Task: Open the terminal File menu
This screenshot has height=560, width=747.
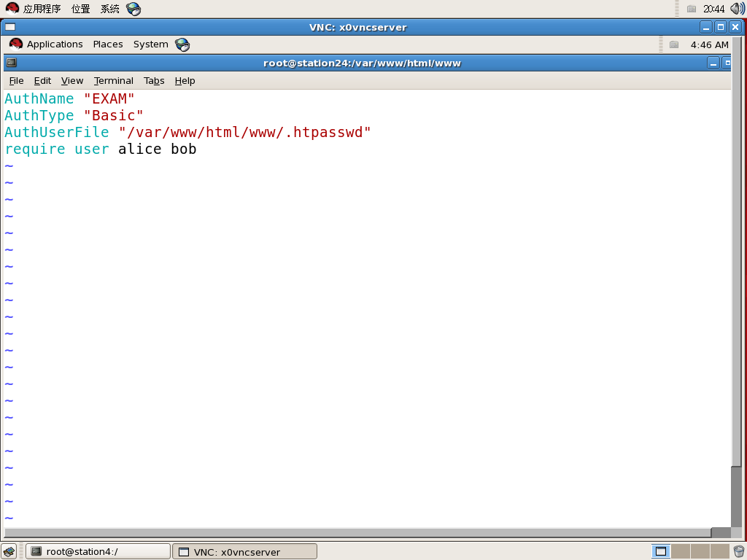Action: point(16,80)
